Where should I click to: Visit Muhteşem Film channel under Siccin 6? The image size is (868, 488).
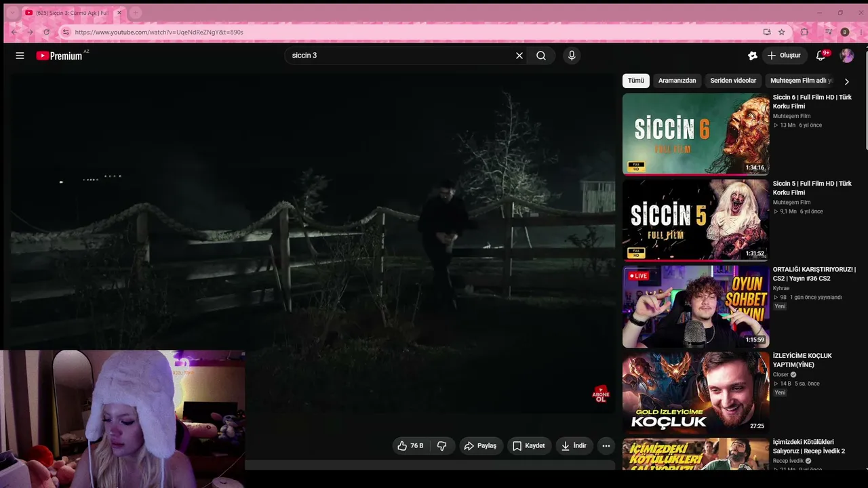[791, 116]
